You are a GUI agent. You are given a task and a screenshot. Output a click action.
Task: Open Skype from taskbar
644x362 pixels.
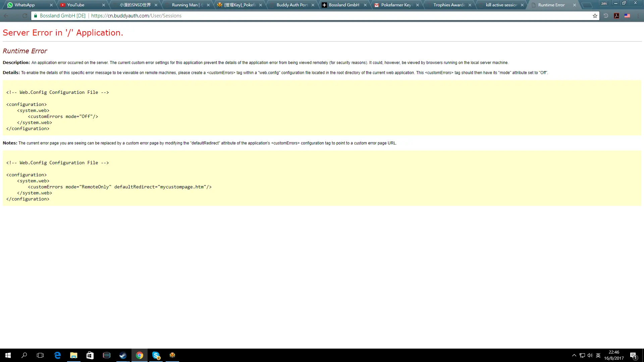tap(156, 355)
